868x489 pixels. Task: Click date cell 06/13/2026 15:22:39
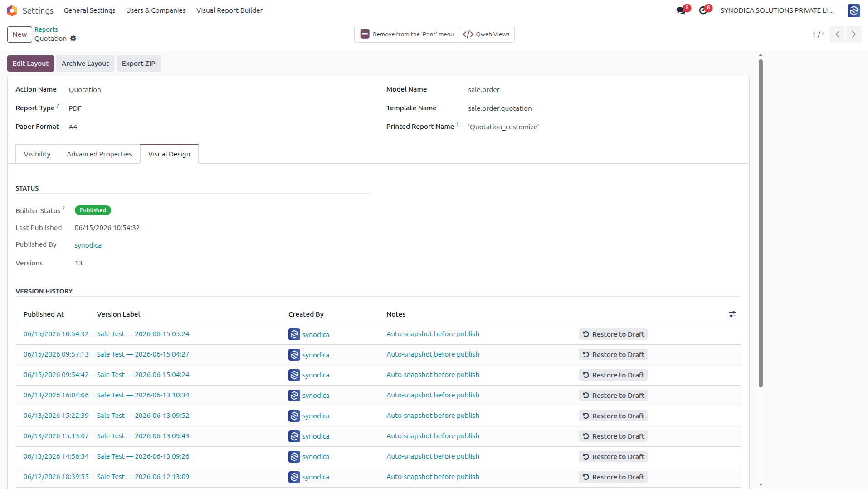tap(56, 416)
